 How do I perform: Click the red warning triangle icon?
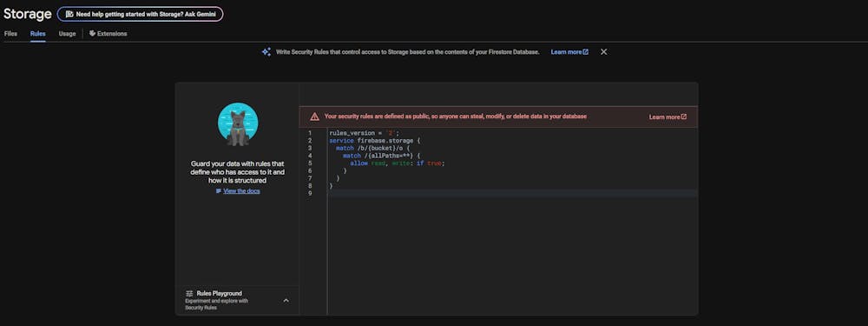tap(314, 116)
